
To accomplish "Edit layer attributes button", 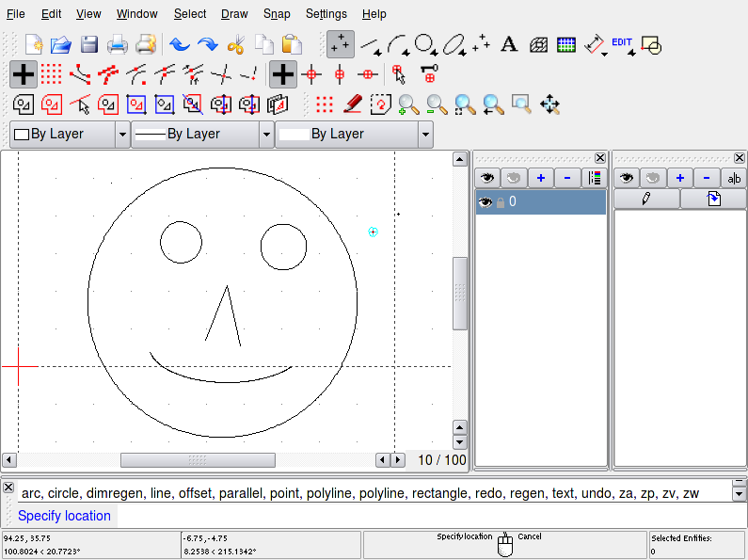I will click(595, 178).
